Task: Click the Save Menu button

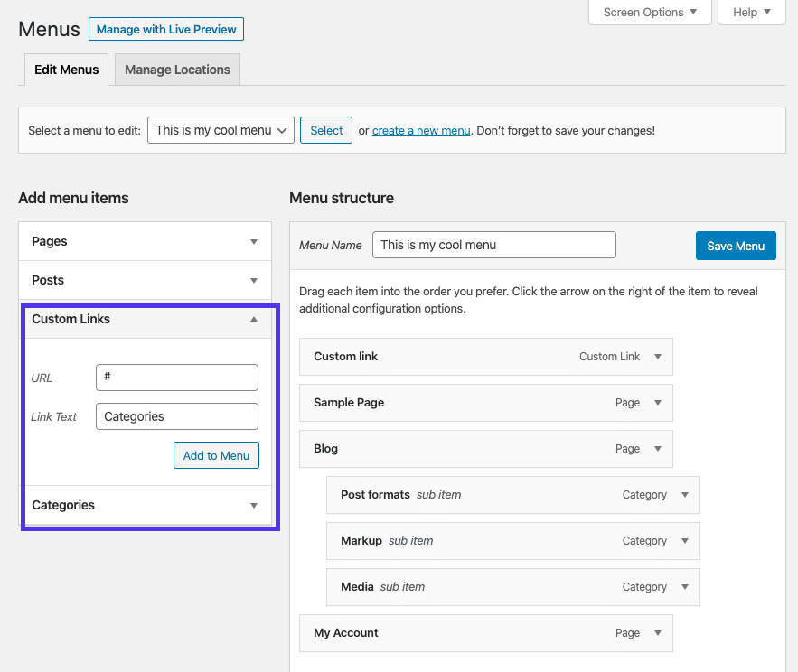Action: coord(736,246)
